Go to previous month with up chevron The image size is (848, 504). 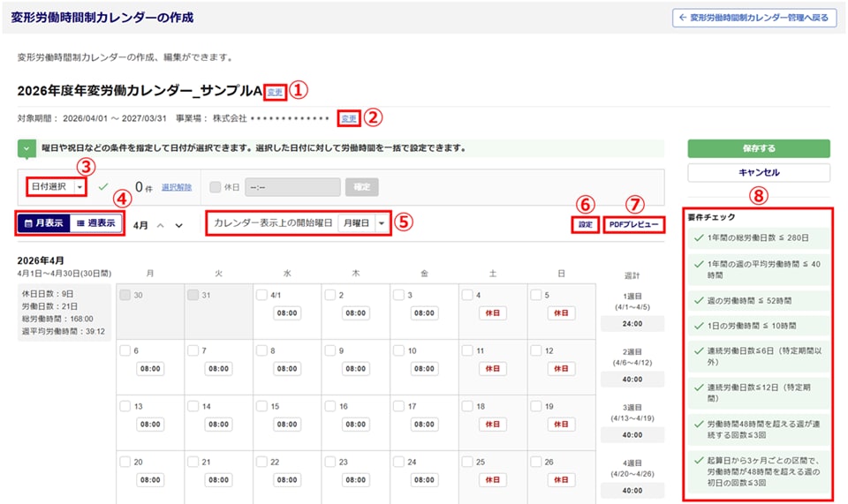point(161,225)
